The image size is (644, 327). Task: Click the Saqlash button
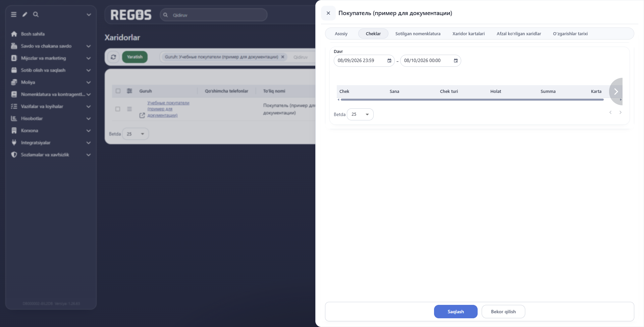point(456,312)
